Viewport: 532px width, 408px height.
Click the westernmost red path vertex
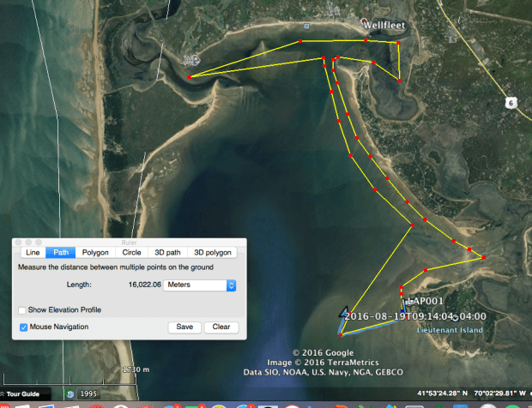(x=188, y=77)
